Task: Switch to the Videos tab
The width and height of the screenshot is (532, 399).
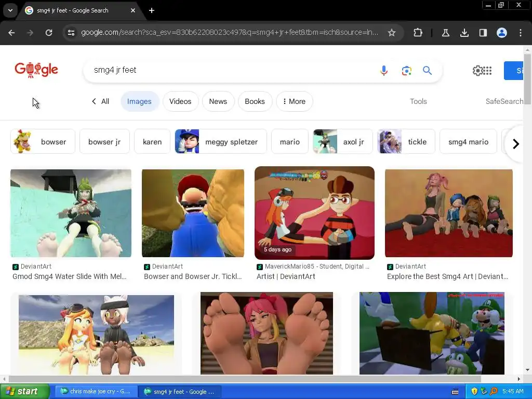Action: [180, 101]
